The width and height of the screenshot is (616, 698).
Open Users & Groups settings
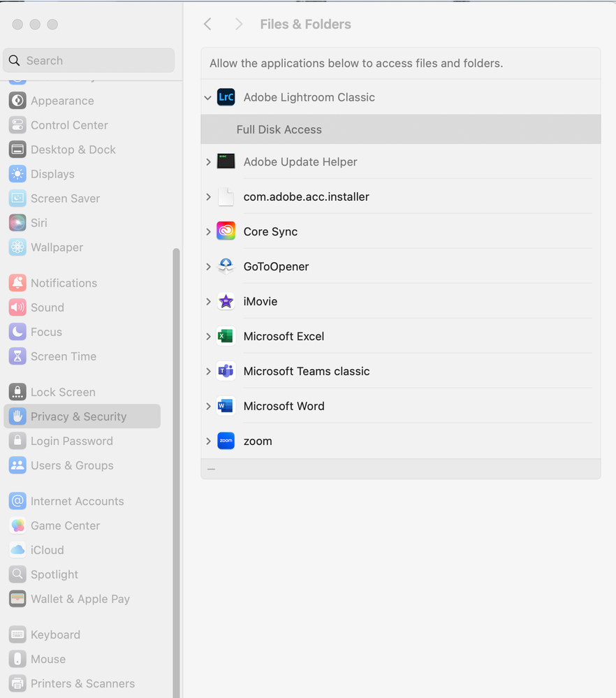tap(82, 465)
